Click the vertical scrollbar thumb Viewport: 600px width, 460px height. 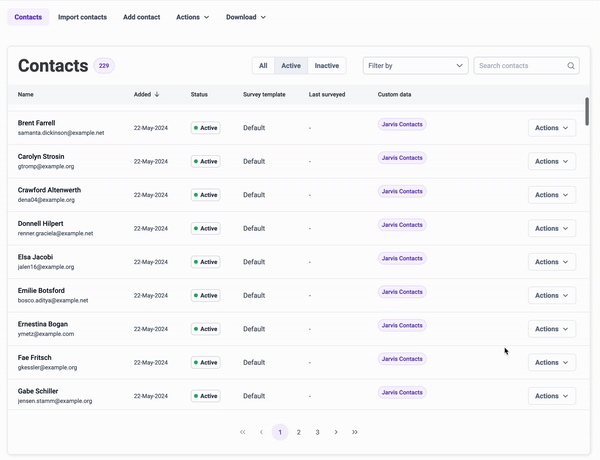click(x=587, y=111)
